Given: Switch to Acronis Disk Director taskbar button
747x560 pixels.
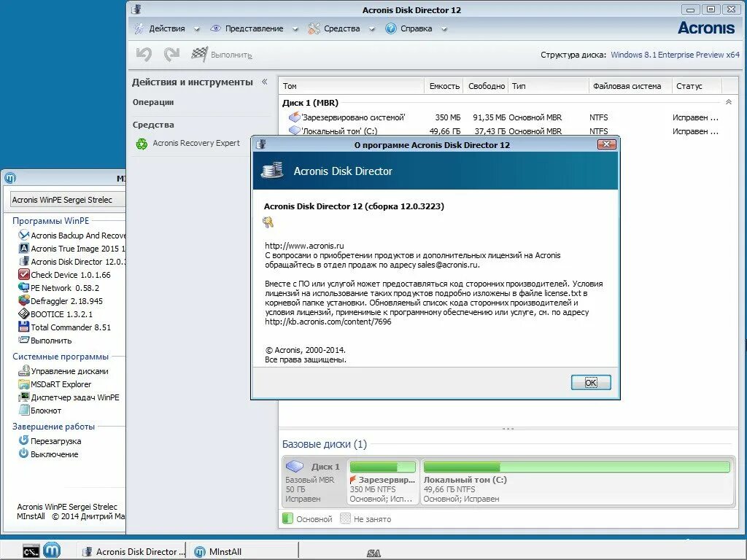Looking at the screenshot, I should tap(133, 551).
